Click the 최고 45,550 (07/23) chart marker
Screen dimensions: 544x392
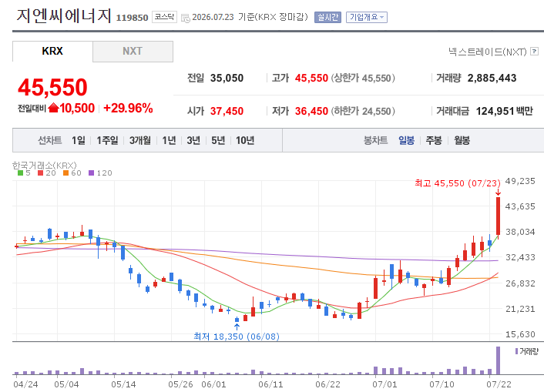point(458,183)
